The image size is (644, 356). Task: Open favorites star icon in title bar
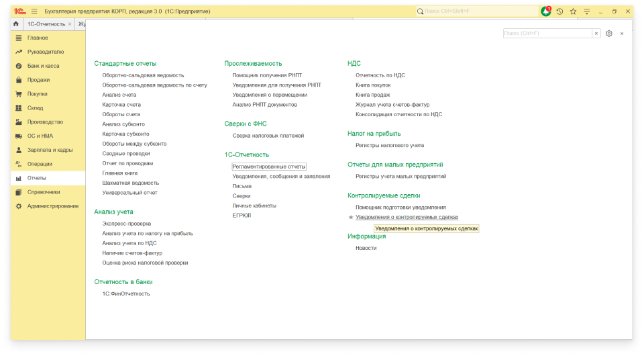click(x=573, y=11)
